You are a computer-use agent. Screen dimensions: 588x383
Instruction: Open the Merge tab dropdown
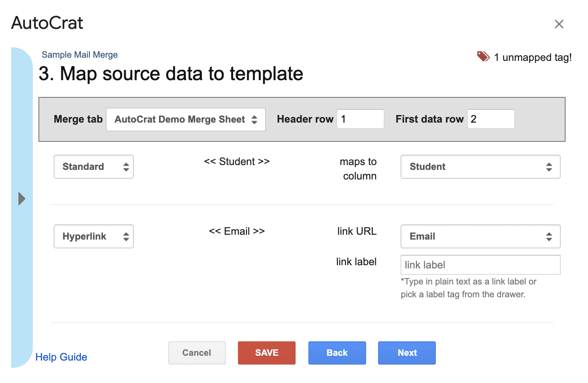[x=186, y=119]
